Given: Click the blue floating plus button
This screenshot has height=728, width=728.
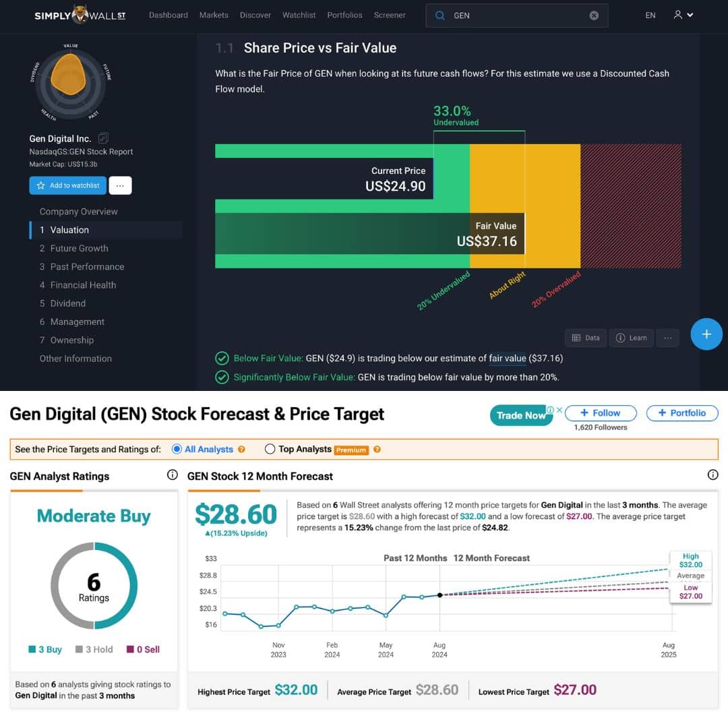Looking at the screenshot, I should coord(706,334).
